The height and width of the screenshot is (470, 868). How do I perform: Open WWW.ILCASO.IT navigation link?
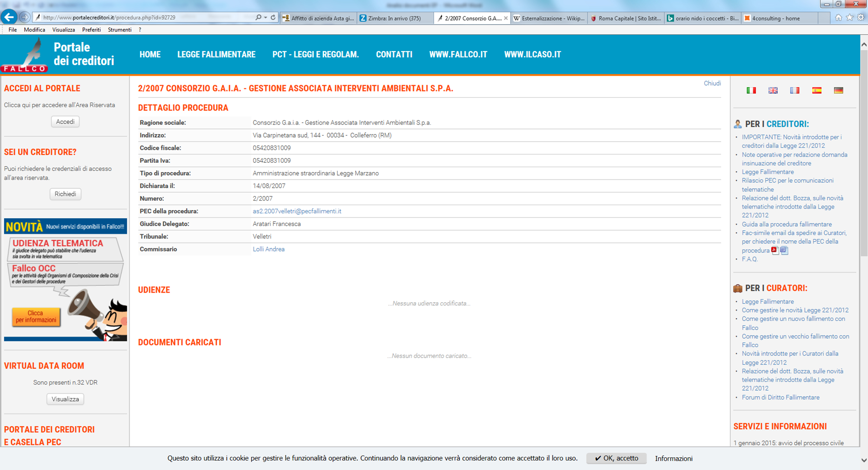[x=532, y=54]
